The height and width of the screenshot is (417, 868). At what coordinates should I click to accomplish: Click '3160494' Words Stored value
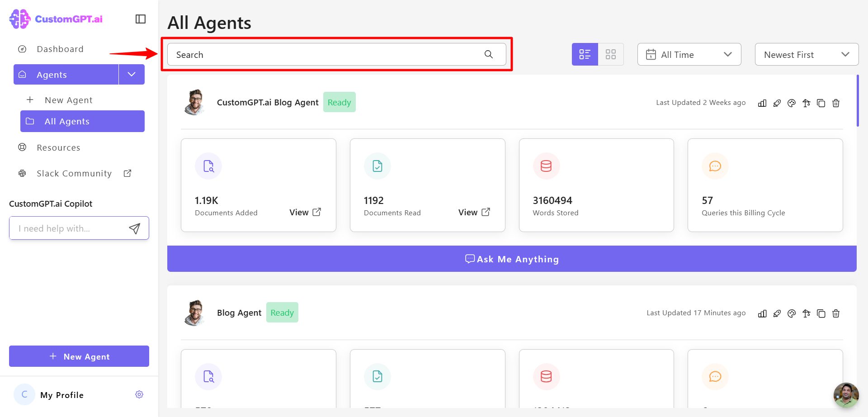[x=552, y=200]
